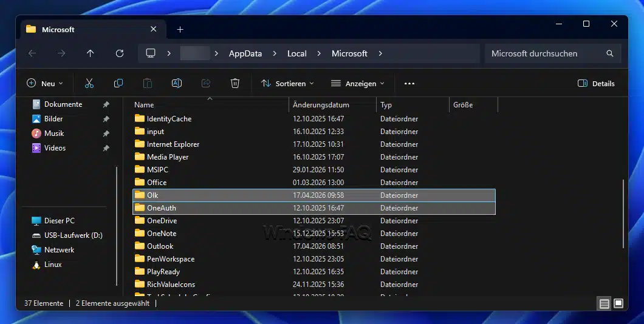This screenshot has height=324, width=644.
Task: Toggle the Details pane button
Action: [596, 84]
